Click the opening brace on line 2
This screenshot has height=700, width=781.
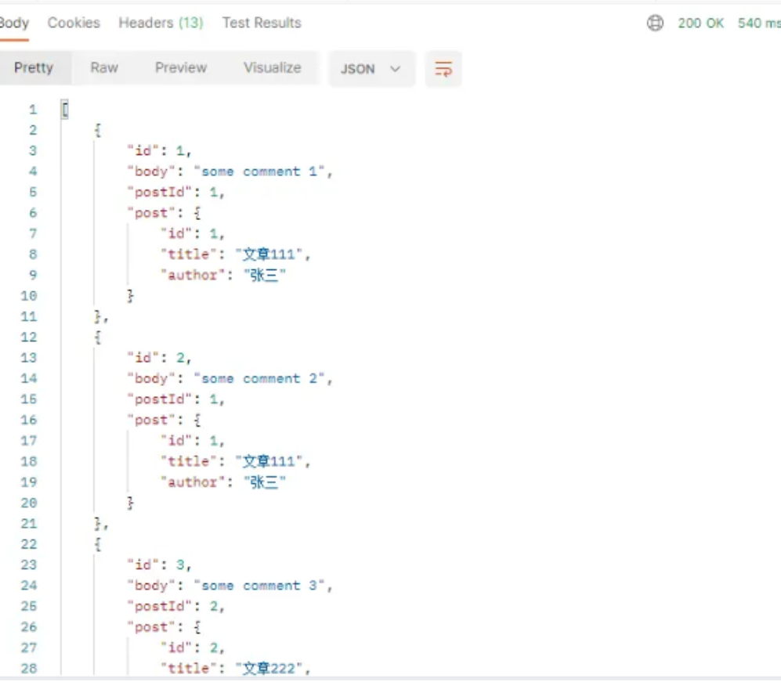click(98, 131)
